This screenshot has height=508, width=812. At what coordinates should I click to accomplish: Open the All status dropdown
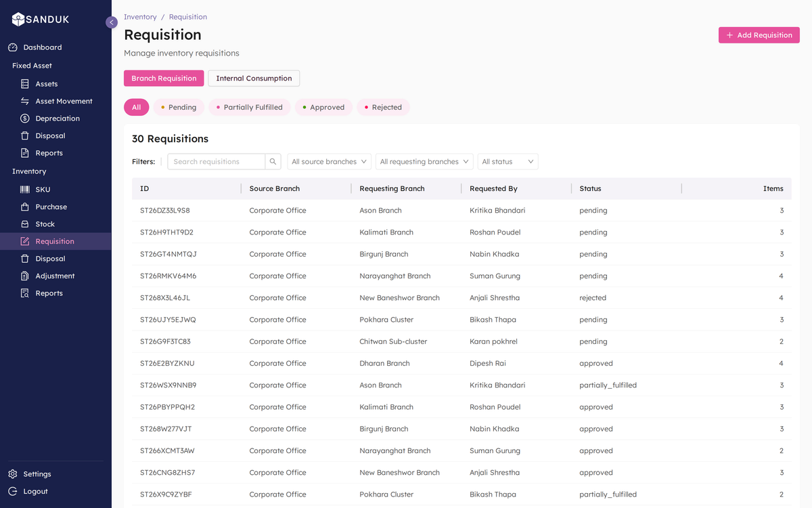[508, 162]
